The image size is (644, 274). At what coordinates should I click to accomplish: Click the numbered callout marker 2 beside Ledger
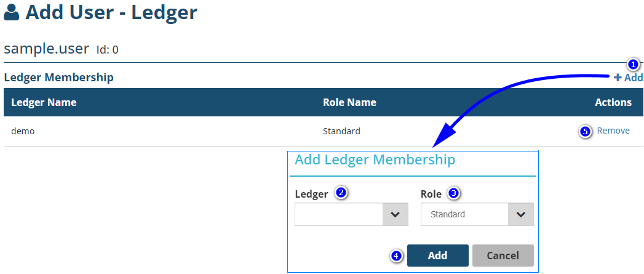click(x=341, y=193)
